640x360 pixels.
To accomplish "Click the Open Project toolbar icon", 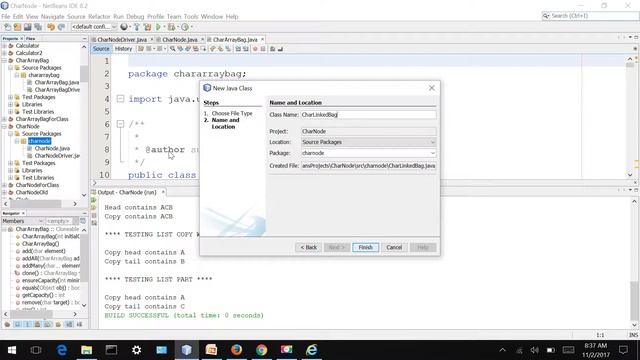I will (x=27, y=27).
